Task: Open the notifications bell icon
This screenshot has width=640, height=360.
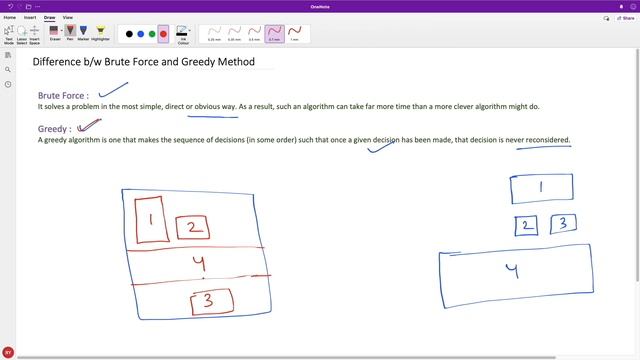Action: 621,7
